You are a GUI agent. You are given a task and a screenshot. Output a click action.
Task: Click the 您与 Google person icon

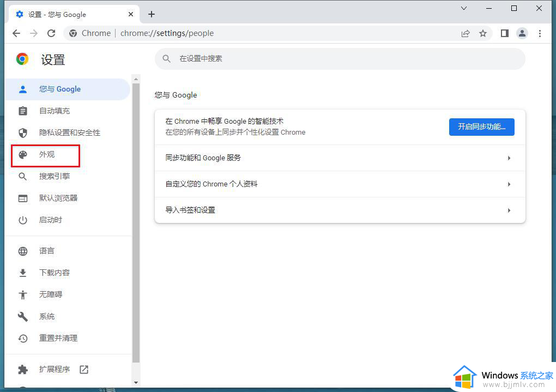tap(23, 89)
